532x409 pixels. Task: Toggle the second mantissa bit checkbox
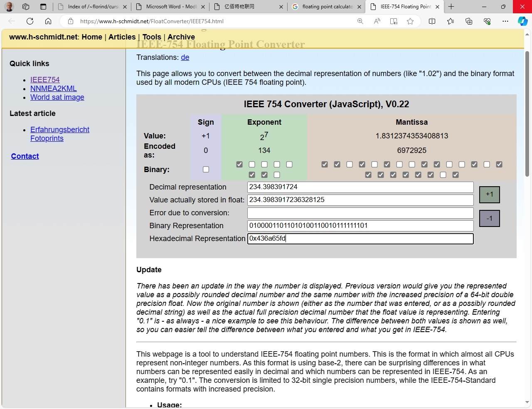(337, 165)
